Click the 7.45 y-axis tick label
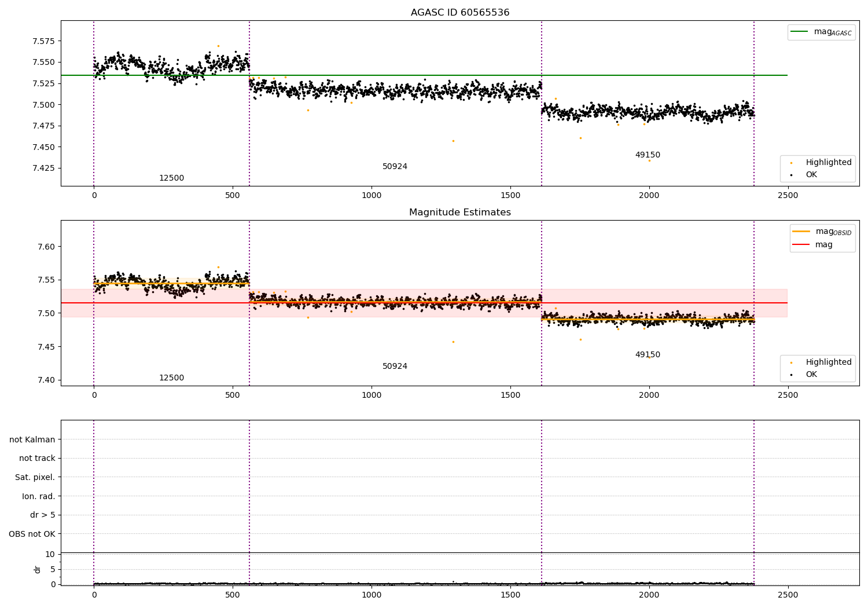Image resolution: width=868 pixels, height=608 pixels. [46, 347]
